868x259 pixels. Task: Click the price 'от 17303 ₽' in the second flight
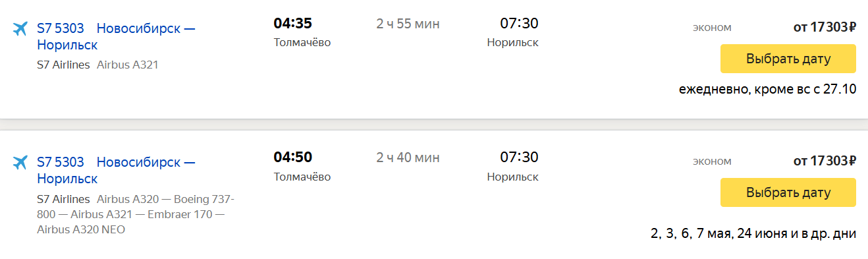tap(825, 161)
